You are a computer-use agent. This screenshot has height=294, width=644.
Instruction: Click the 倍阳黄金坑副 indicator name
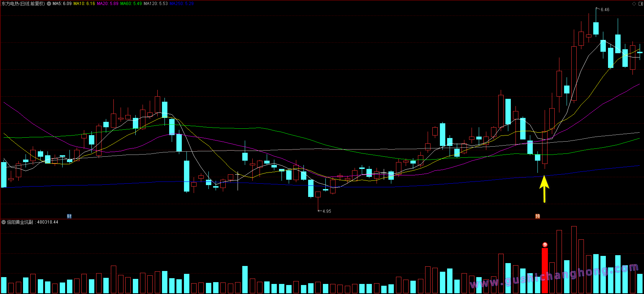(20, 222)
